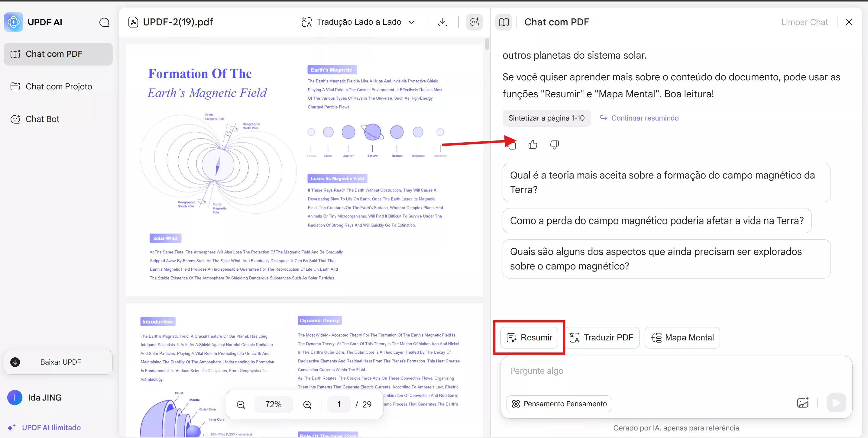Select question about aspectos ainda explorados

pyautogui.click(x=666, y=259)
